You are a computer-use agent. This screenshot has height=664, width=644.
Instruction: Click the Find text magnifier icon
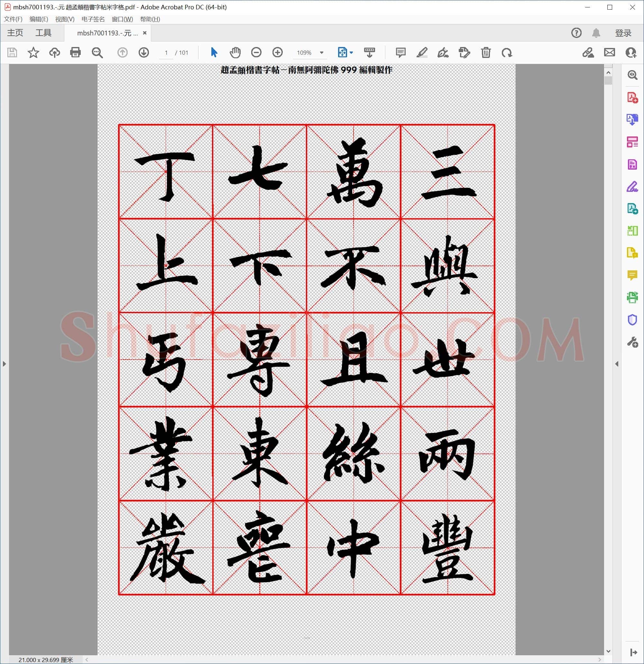click(x=97, y=52)
